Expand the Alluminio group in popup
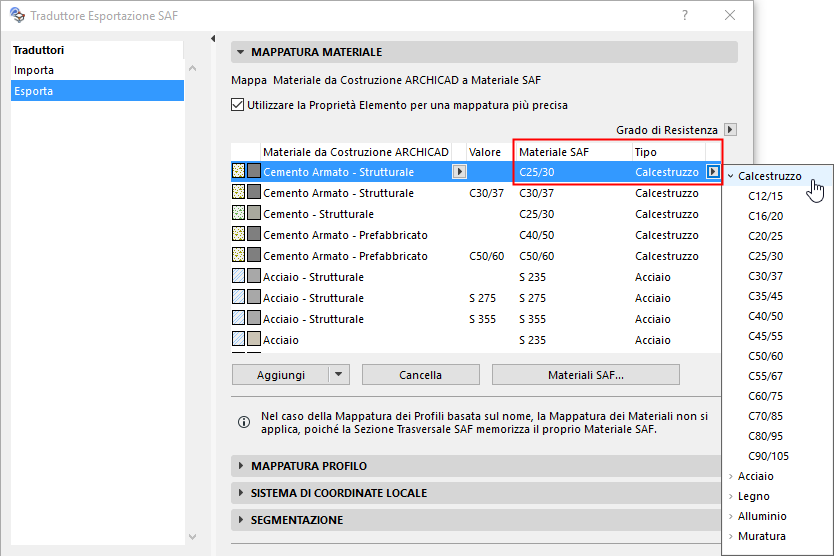The width and height of the screenshot is (834, 556). (731, 516)
